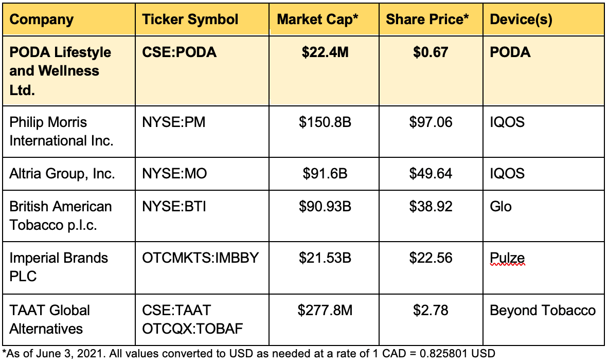Select the Altria Group, Inc. cell
Screen dimensions: 608x364
click(69, 174)
